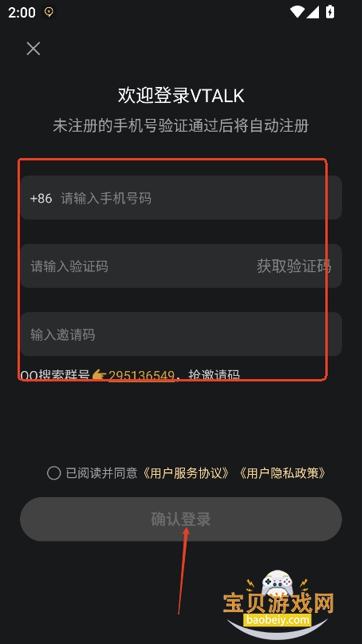Focus the 输入邀请码 invitation code field
Viewport: 362px width, 644px height.
coord(181,334)
